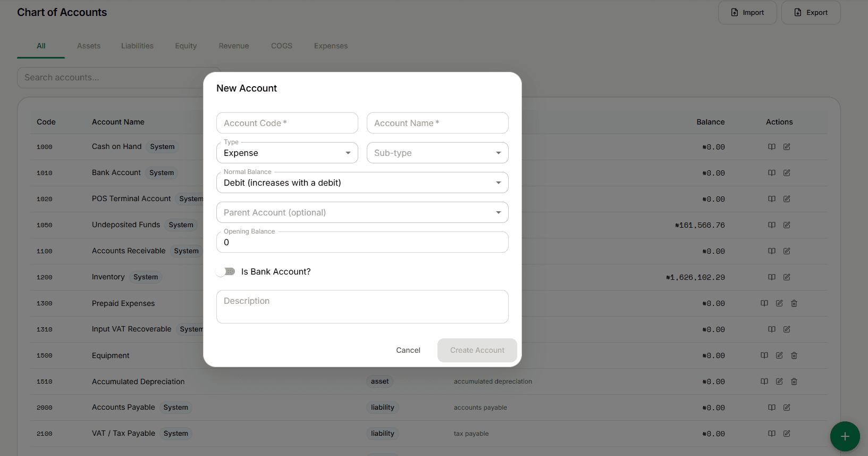Delete the Accumulated Depreciation account
Viewport: 868px width, 456px height.
(794, 382)
